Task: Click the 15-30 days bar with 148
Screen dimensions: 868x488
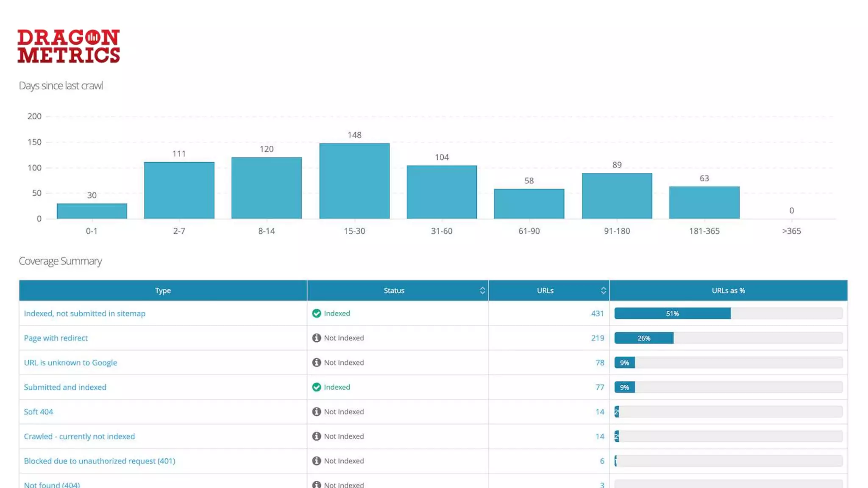Action: point(354,181)
